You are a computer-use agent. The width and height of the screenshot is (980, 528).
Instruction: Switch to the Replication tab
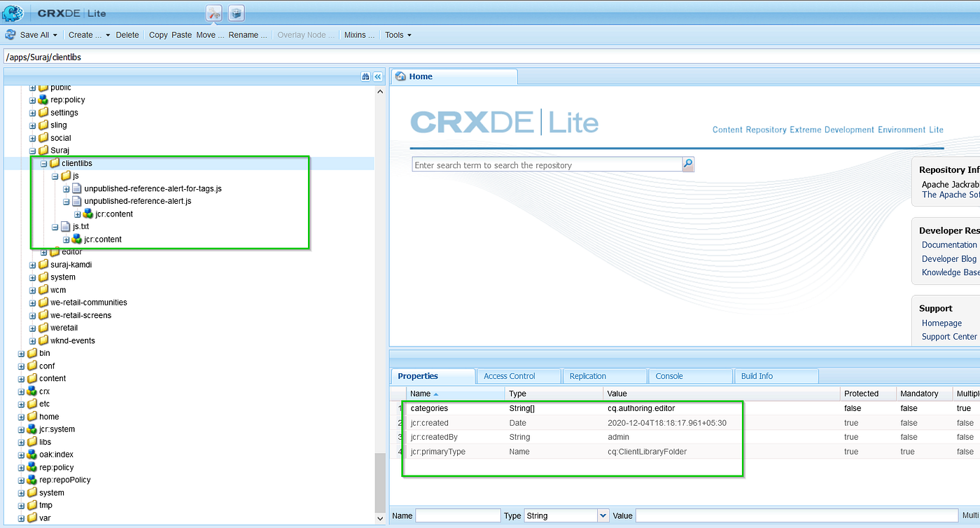[604, 376]
